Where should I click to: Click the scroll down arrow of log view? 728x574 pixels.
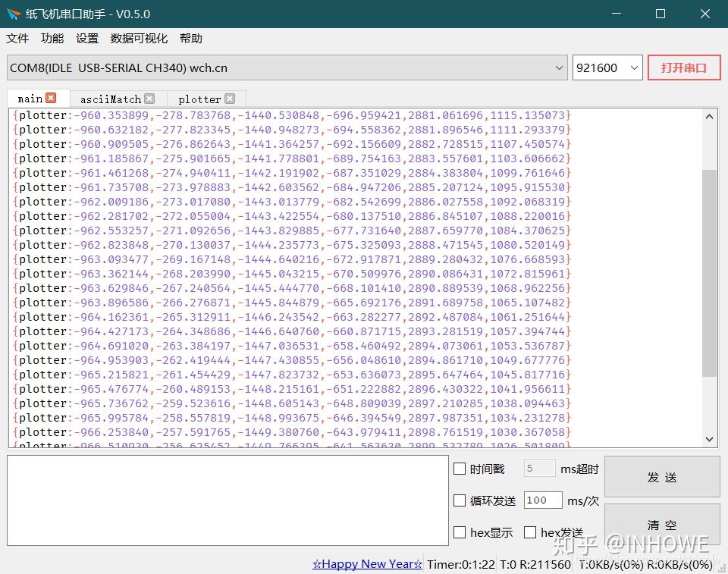(709, 439)
